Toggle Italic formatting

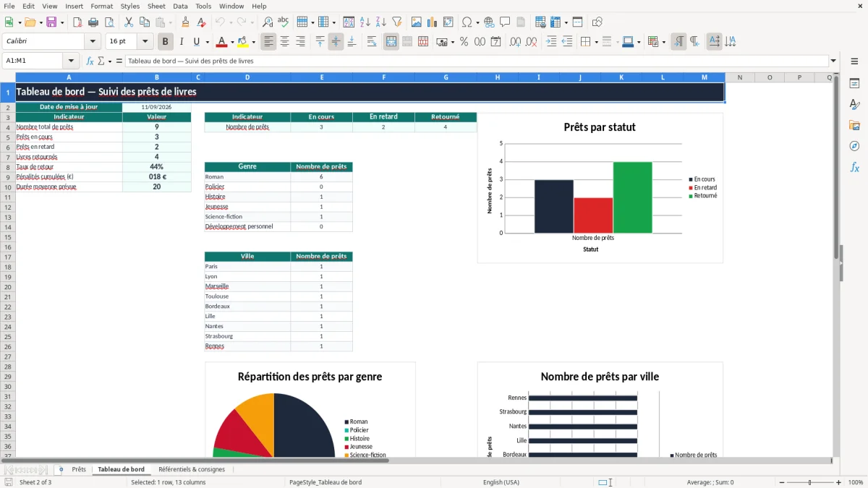182,42
